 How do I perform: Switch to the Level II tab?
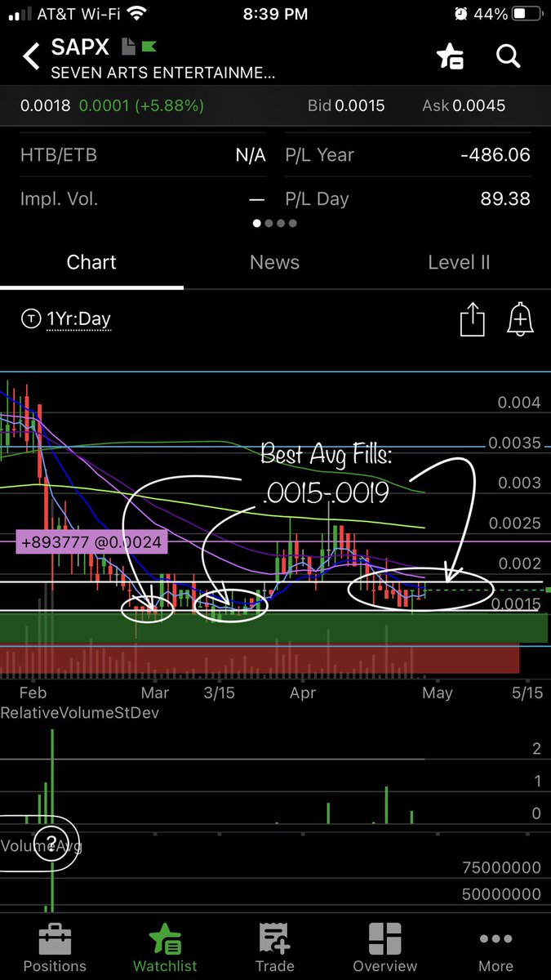459,262
